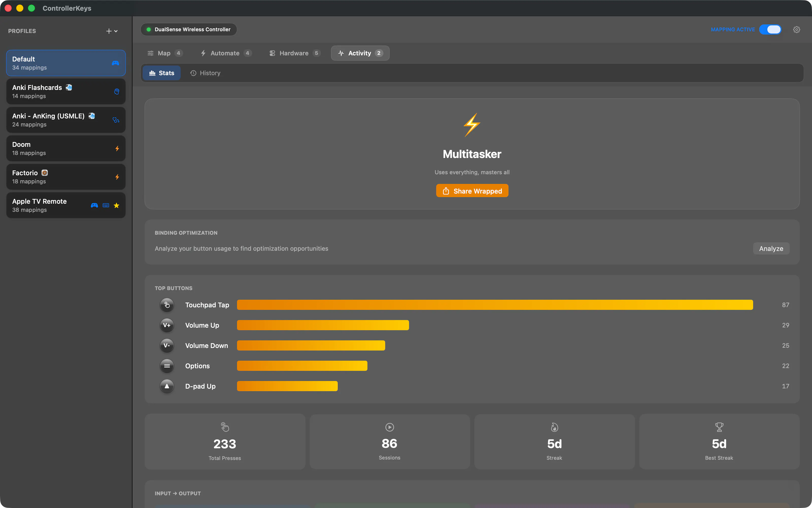
Task: Select the Stats sub-tab
Action: (x=161, y=73)
